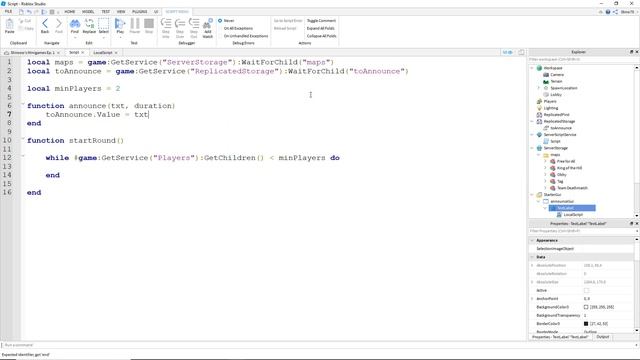Expand the Tag map node
This screenshot has width=640, height=360.
(545, 181)
